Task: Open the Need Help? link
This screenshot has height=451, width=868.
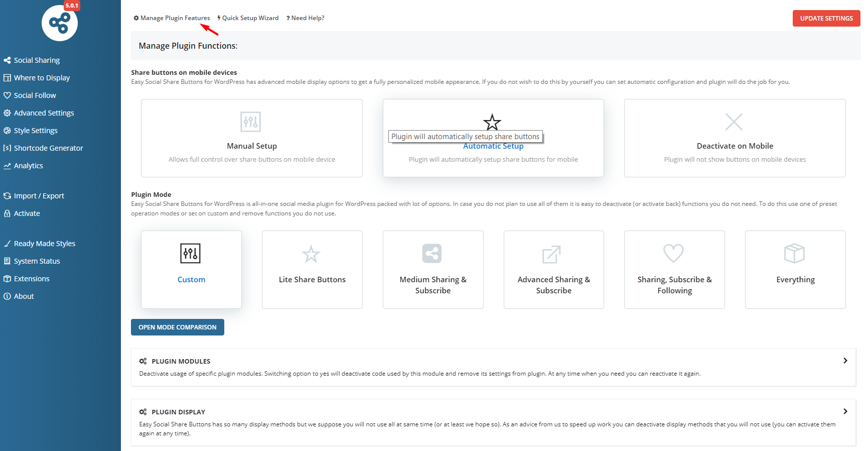Action: point(306,18)
